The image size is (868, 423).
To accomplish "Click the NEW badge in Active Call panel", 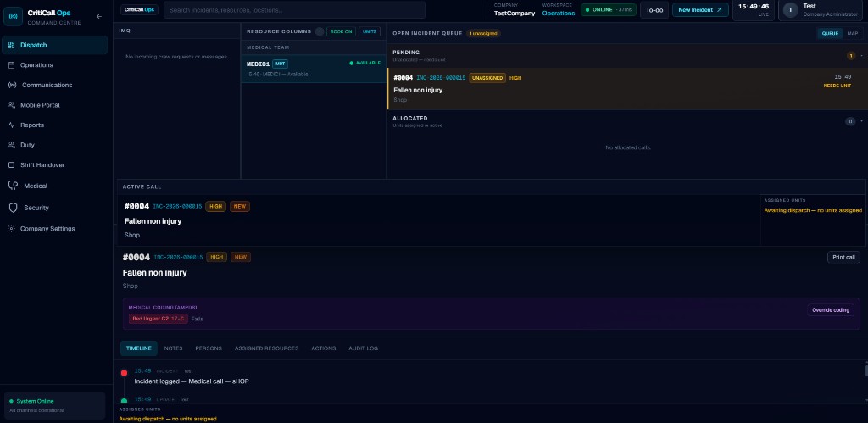I will (240, 207).
